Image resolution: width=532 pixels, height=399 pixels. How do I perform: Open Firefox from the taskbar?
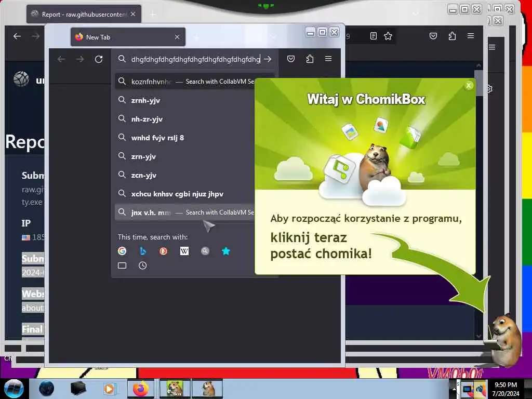[140, 389]
